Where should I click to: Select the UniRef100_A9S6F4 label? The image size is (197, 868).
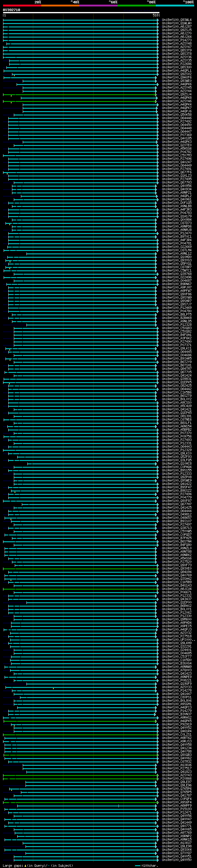[176, 802]
